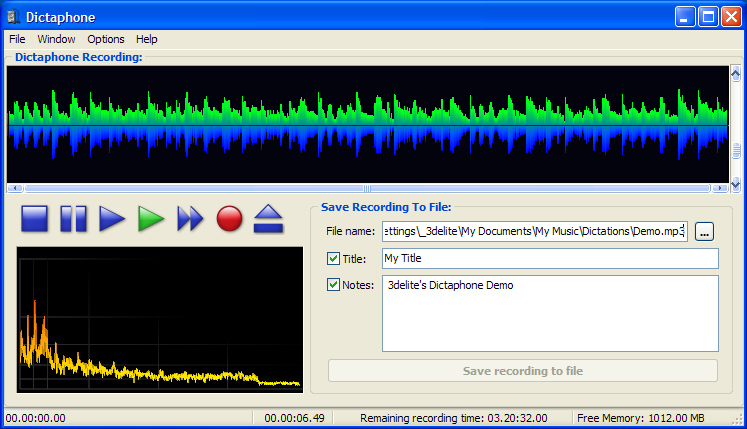Click the 00.00:00.00 position in status bar
The height and width of the screenshot is (429, 747).
(36, 418)
